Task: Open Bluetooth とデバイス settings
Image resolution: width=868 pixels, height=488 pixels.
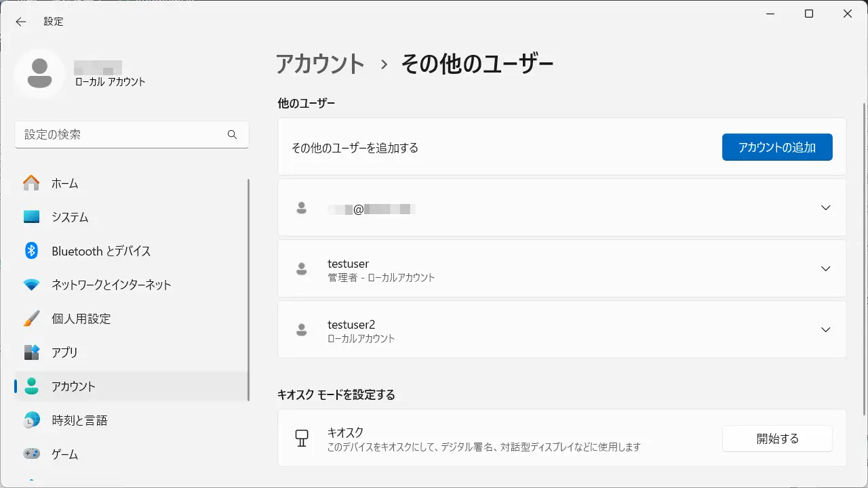Action: pyautogui.click(x=132, y=251)
